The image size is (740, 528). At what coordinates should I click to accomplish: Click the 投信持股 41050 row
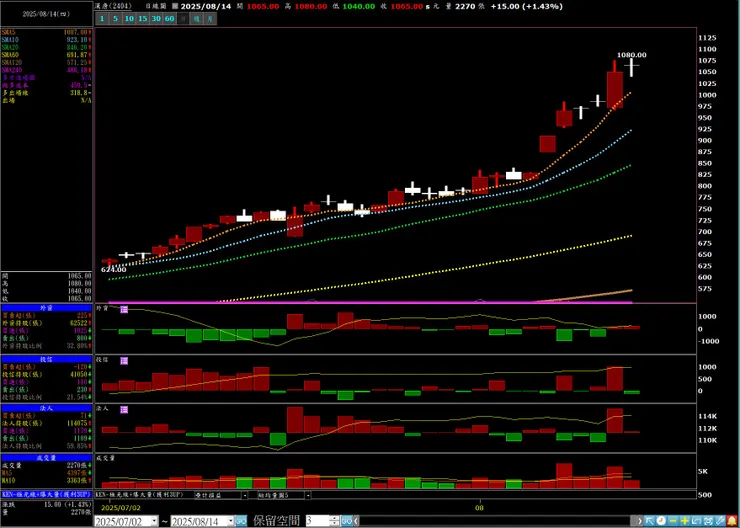[46, 375]
